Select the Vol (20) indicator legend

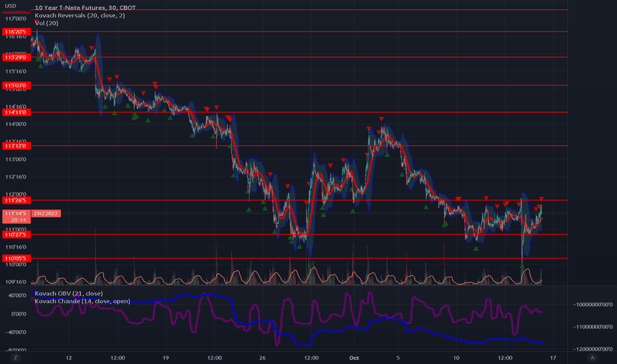[x=46, y=23]
